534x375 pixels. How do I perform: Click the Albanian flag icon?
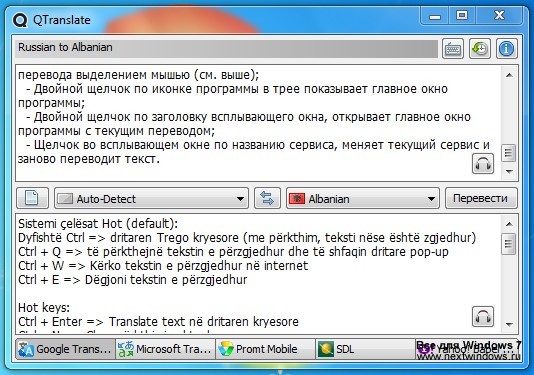click(x=297, y=199)
